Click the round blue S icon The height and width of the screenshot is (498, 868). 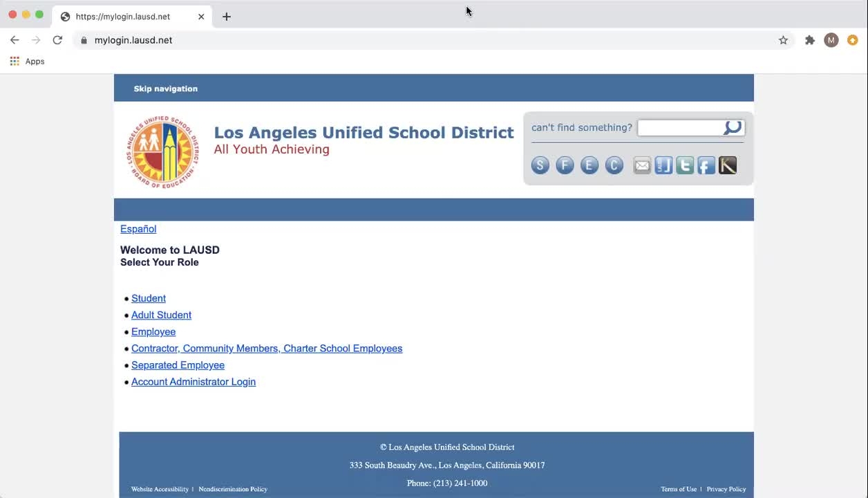click(540, 165)
